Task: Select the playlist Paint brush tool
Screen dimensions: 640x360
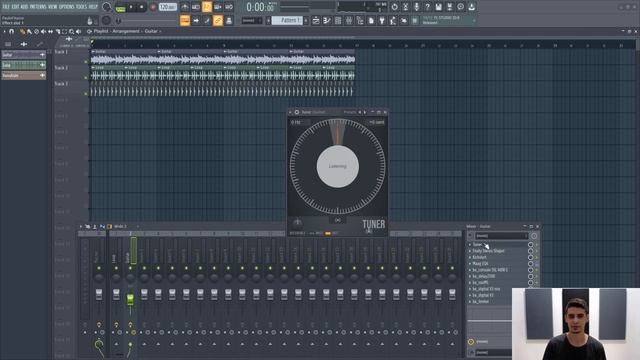Action: point(29,31)
